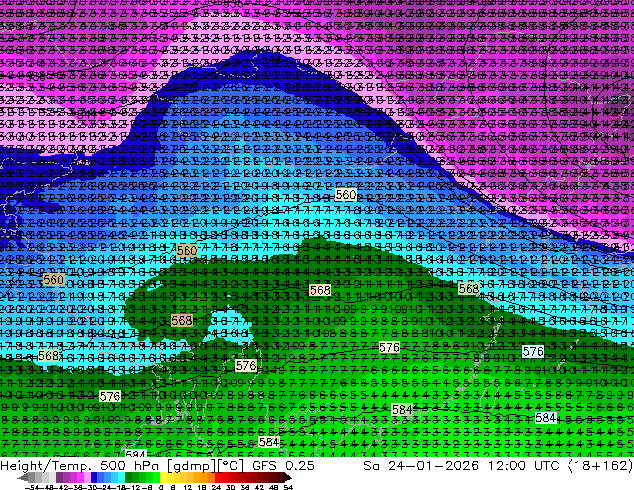
Task: Click the dark purple swatch in the color bar
Action: coord(59,477)
